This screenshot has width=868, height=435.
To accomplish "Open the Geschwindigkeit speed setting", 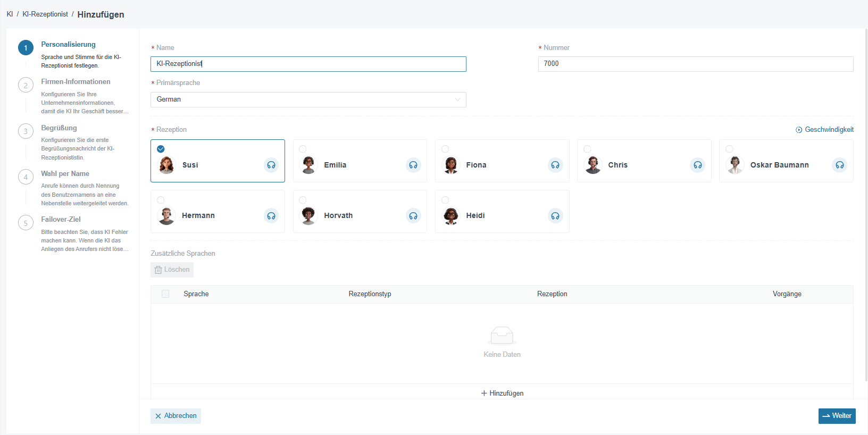I will [x=824, y=130].
